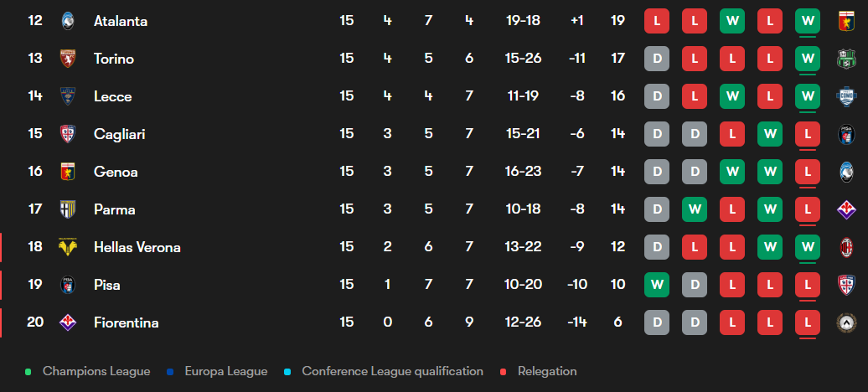The image size is (868, 392).
Task: Click the red Relegation legend dot
Action: [x=504, y=371]
